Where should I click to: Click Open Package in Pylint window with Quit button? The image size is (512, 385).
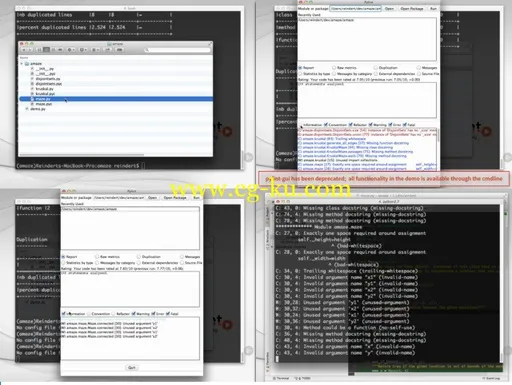(x=175, y=198)
